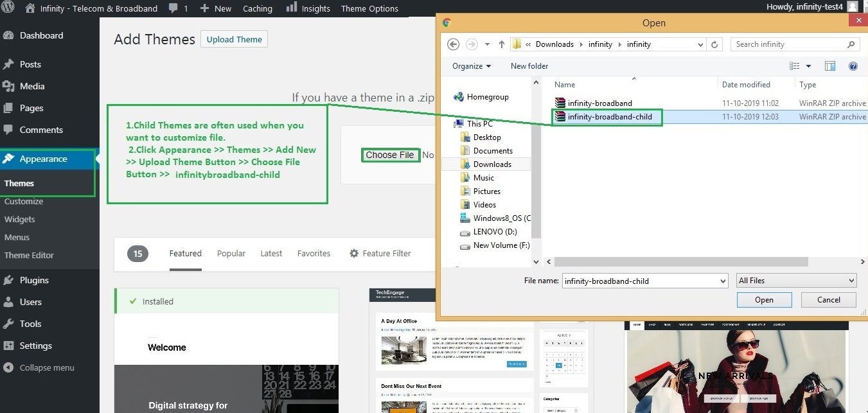Screen dimensions: 868x413
Task: Click the WordPress home site icon
Action: pos(30,8)
